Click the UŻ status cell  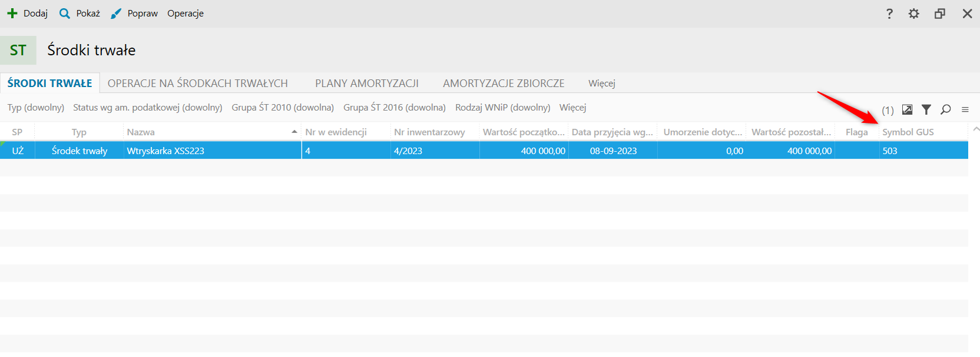[18, 151]
